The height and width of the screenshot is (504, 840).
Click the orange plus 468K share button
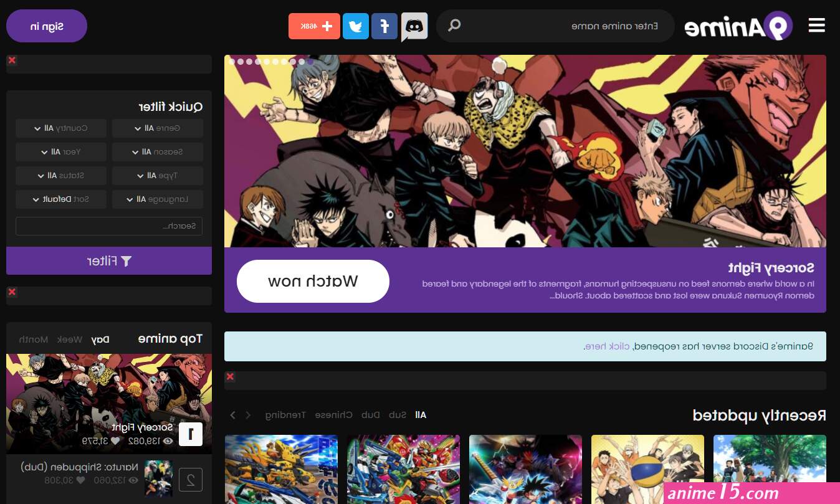coord(314,26)
